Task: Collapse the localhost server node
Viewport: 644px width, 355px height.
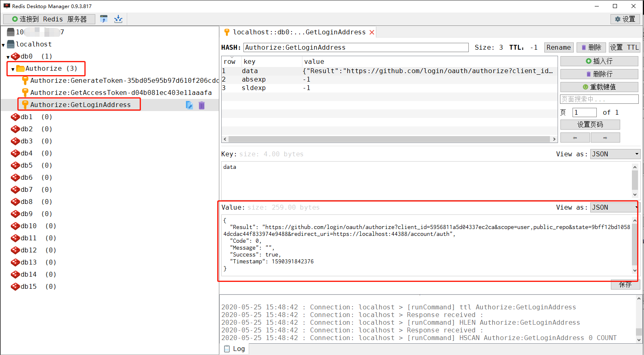Action: pyautogui.click(x=3, y=45)
